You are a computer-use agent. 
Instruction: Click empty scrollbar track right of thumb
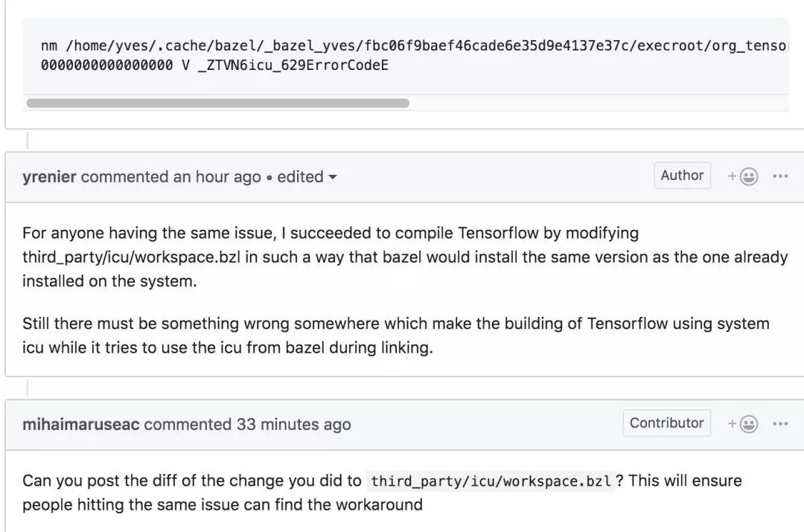[599, 103]
